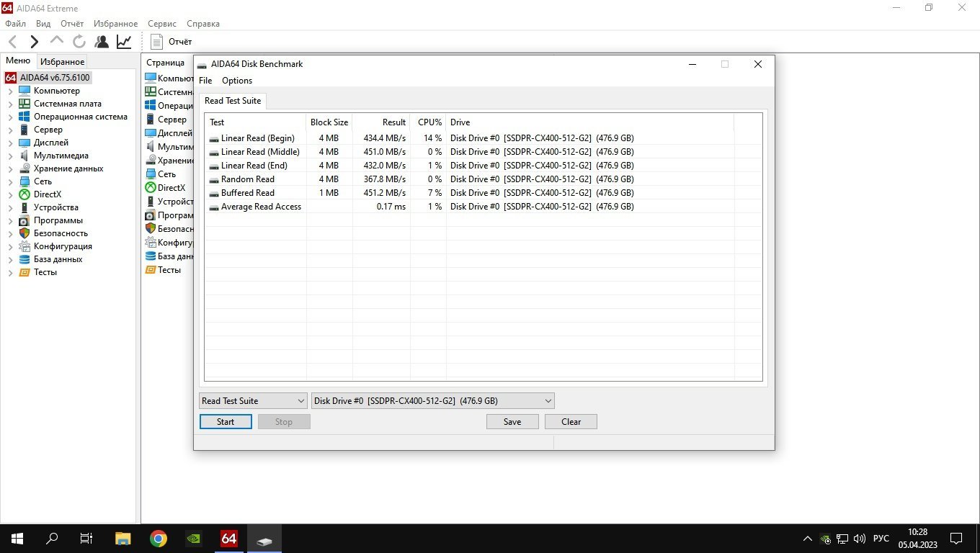
Task: Click the Clear results button
Action: coord(571,422)
